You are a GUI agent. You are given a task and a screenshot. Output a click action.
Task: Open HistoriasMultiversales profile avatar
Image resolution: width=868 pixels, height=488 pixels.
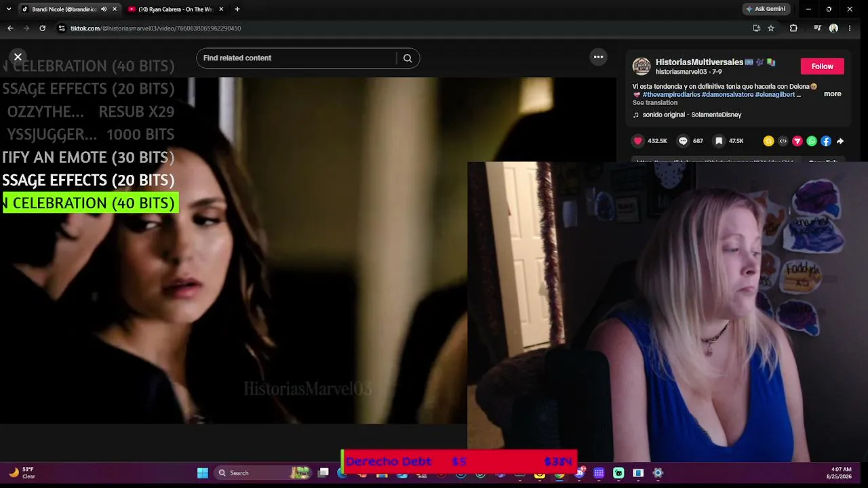pos(642,66)
